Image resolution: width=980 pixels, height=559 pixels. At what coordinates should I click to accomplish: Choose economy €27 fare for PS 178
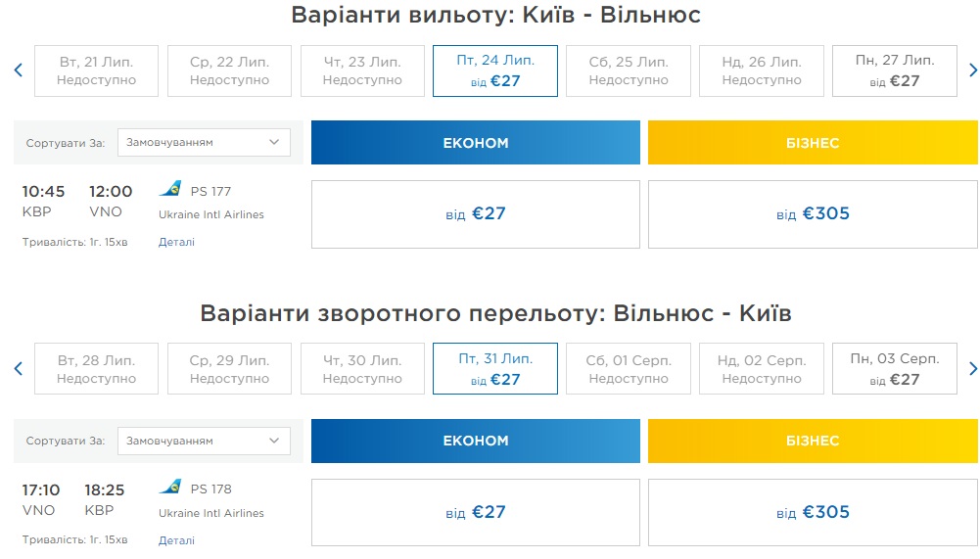click(x=475, y=512)
